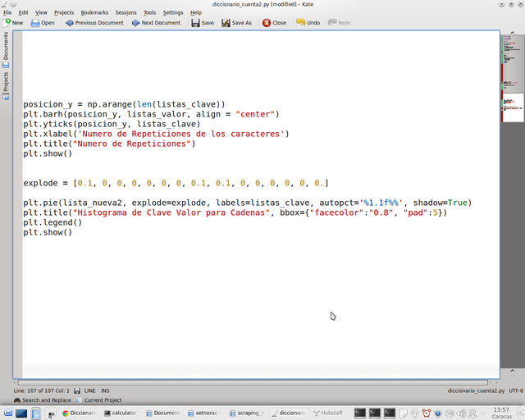Open the Help menu

pyautogui.click(x=196, y=13)
